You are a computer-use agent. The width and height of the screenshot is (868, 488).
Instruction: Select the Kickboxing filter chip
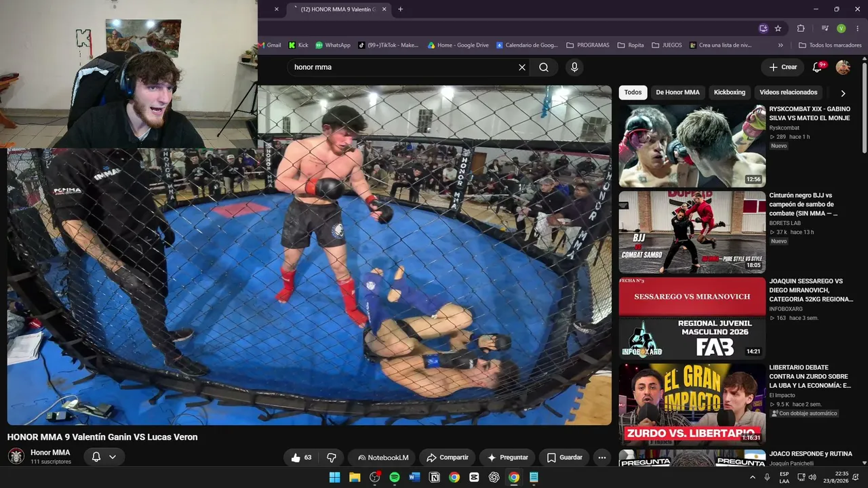pos(730,92)
